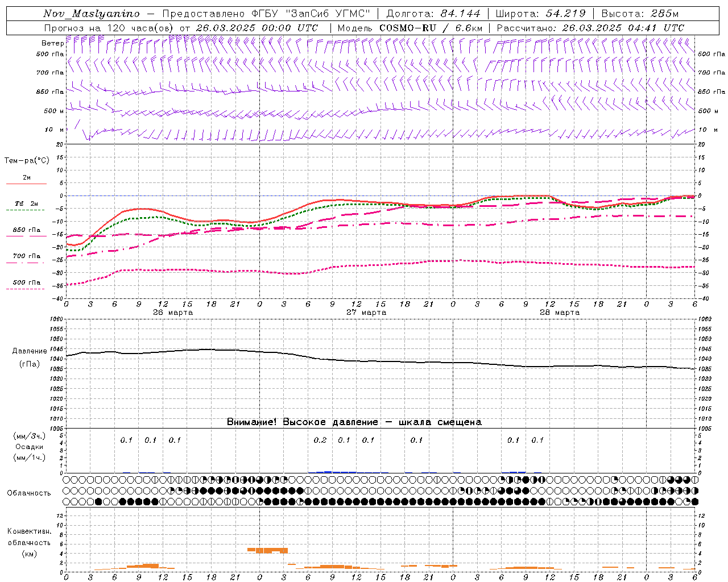Click the Прогноз на 120 часа(ов) text

(110, 28)
